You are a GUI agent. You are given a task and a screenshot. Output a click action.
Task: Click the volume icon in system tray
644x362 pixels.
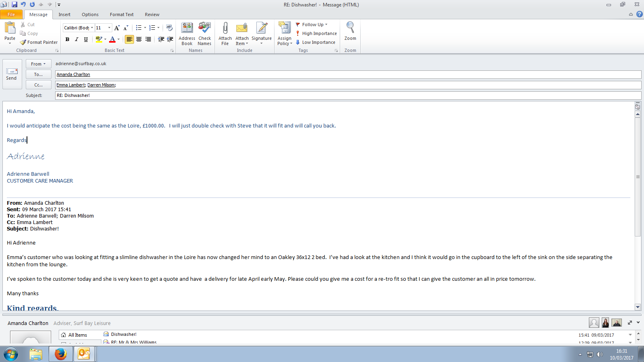600,354
